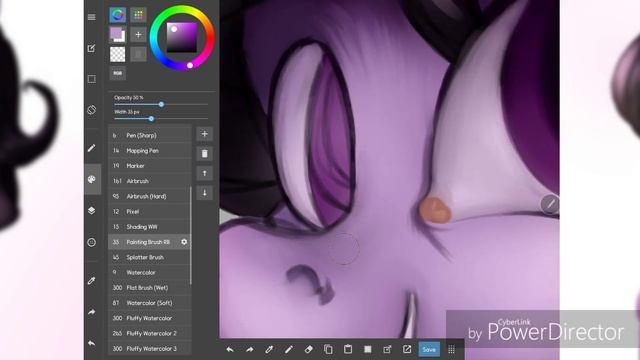This screenshot has height=360, width=640.
Task: Adjust the Width slider handle
Action: click(x=151, y=119)
